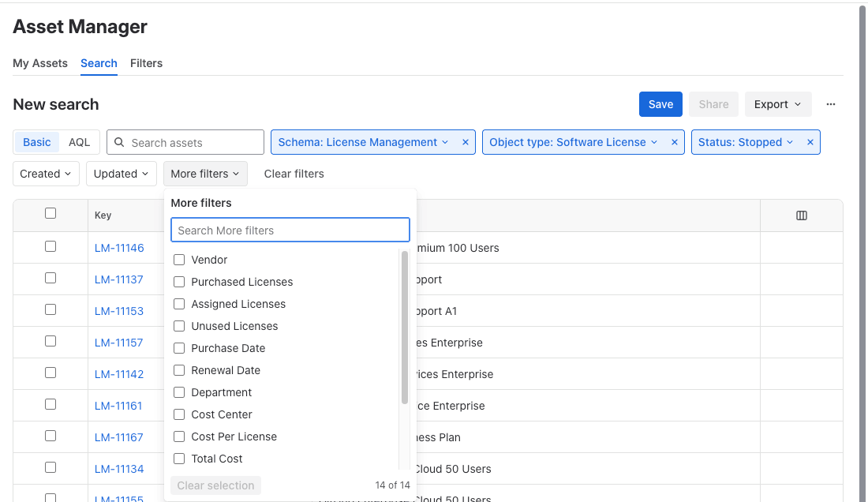Select the Unused Licenses checkbox
Image resolution: width=868 pixels, height=502 pixels.
[179, 326]
